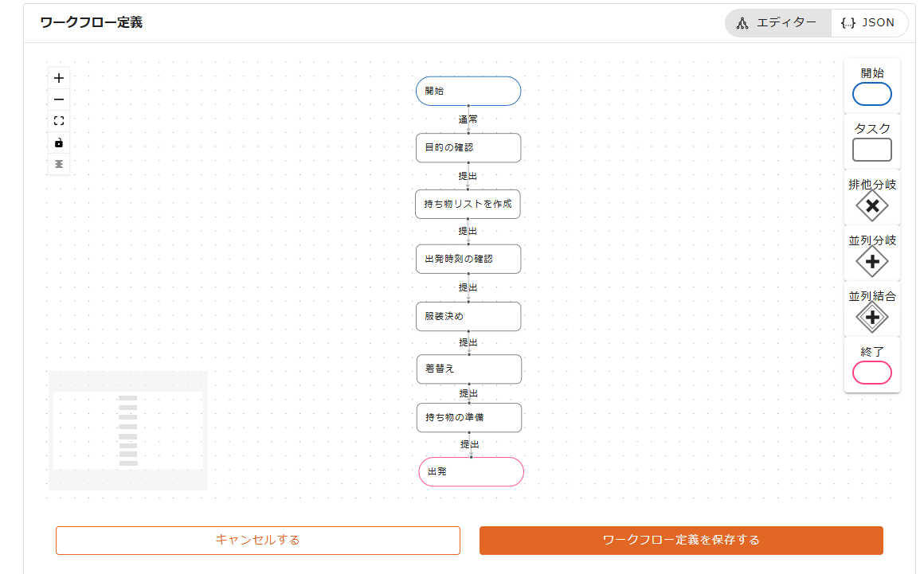Switch to the エディター tab
Viewport: 924px width, 574px height.
pyautogui.click(x=777, y=23)
